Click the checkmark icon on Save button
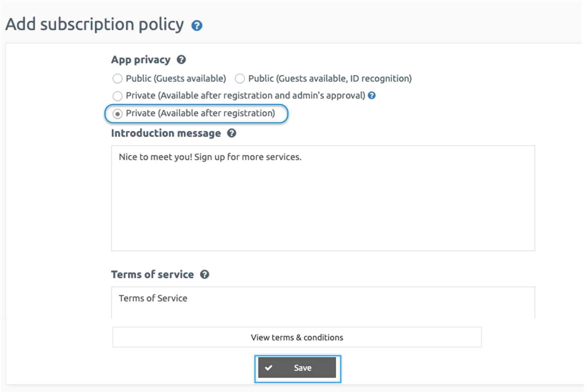The width and height of the screenshot is (588, 392). coord(269,368)
